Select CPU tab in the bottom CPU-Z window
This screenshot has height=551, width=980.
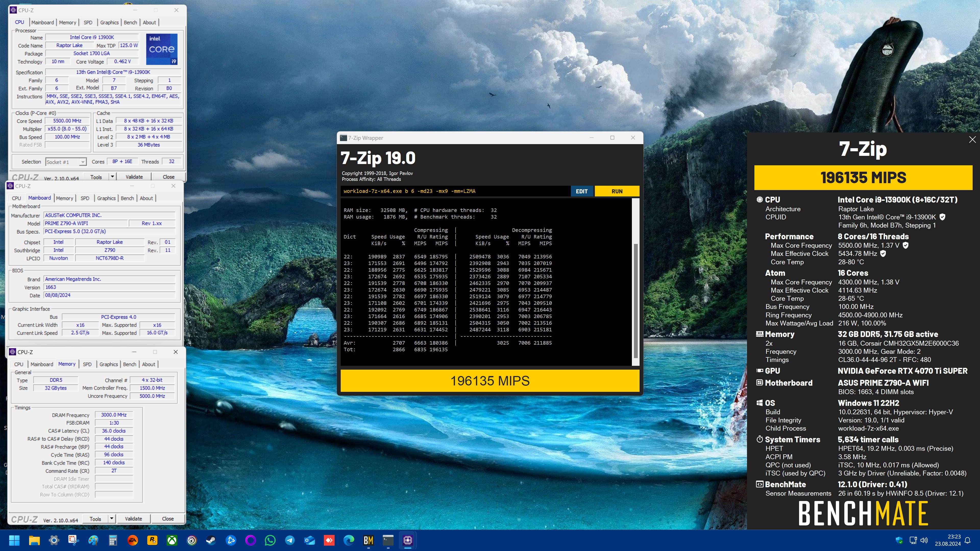pos(19,364)
